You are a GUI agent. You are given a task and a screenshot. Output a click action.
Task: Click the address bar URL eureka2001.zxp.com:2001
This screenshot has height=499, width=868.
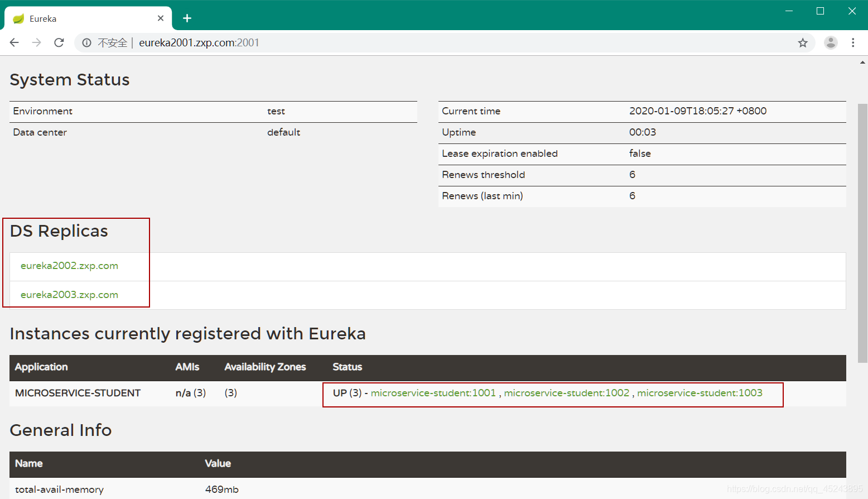pyautogui.click(x=199, y=42)
